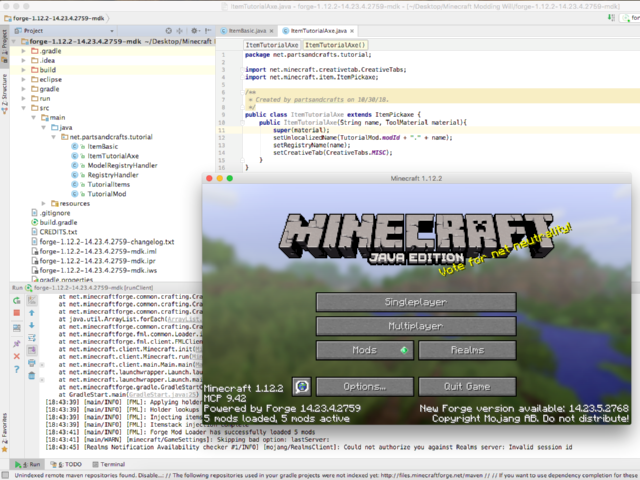This screenshot has width=640, height=480.
Task: Click collapse all icon in Project panel
Action: point(180,31)
